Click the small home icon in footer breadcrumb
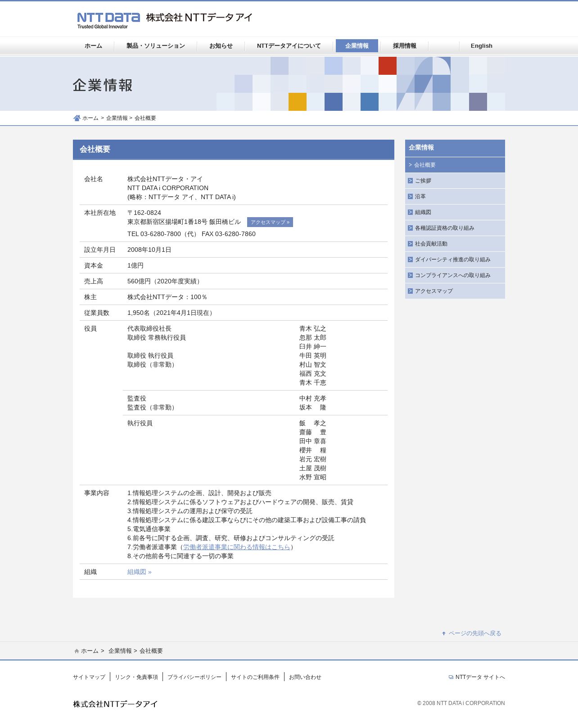The height and width of the screenshot is (728, 578). coord(77,651)
